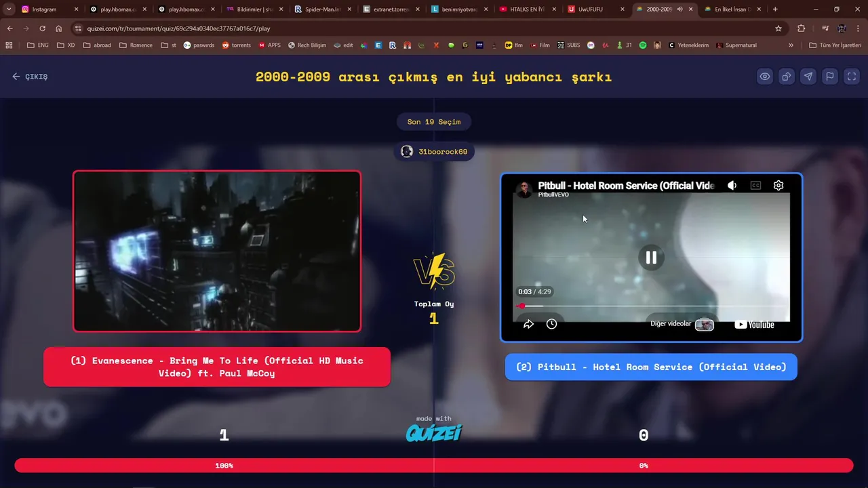Go to browser home page
This screenshot has width=868, height=488.
pos(58,28)
